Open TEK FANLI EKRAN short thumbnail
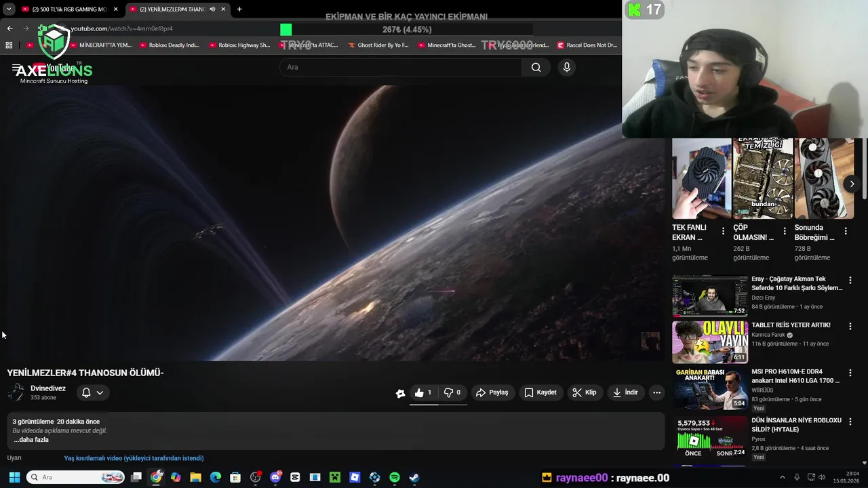Image resolution: width=868 pixels, height=488 pixels. click(x=701, y=178)
